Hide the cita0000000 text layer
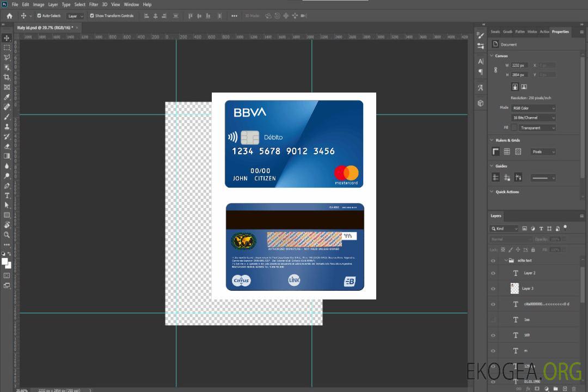The height and width of the screenshot is (392, 588). pos(493,304)
